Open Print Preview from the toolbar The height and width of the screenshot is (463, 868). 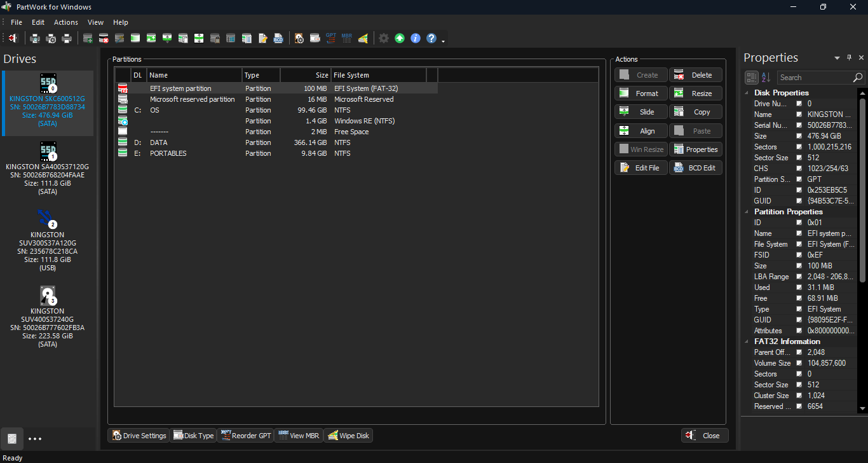click(x=35, y=38)
